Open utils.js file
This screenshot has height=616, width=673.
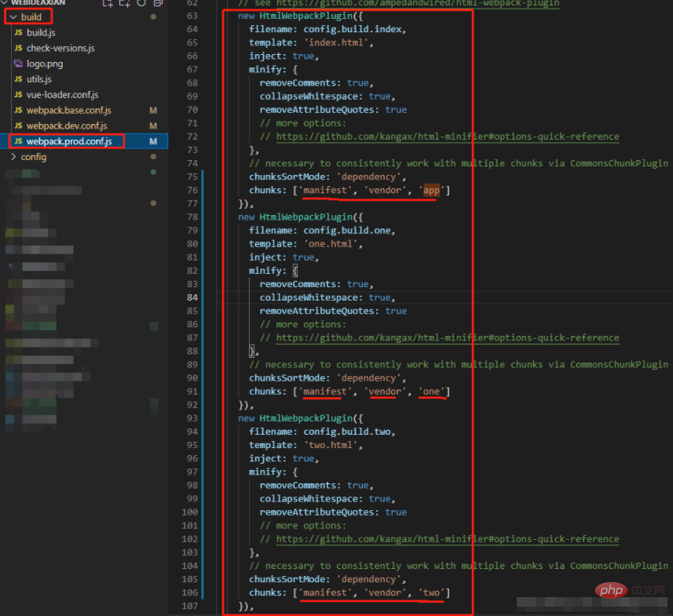[x=39, y=79]
